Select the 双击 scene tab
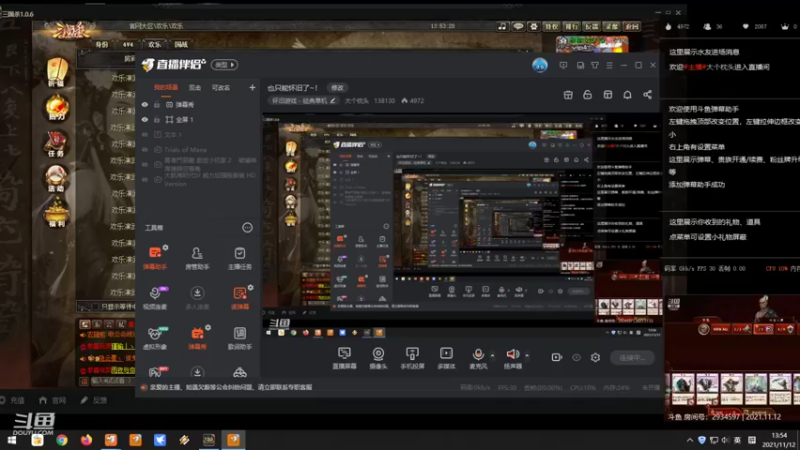The image size is (800, 450). (195, 88)
